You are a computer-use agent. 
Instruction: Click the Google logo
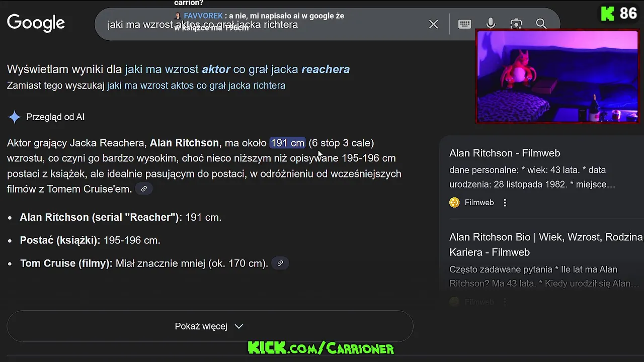click(36, 23)
